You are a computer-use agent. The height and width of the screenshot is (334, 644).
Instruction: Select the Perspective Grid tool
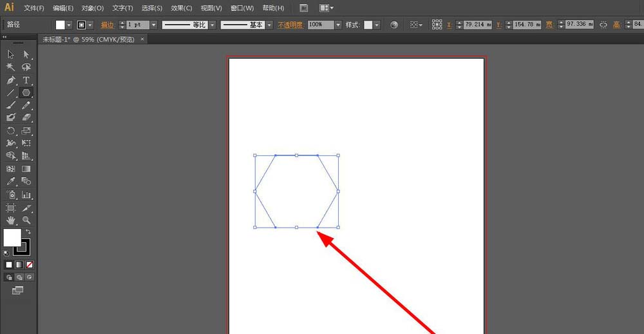pos(26,156)
